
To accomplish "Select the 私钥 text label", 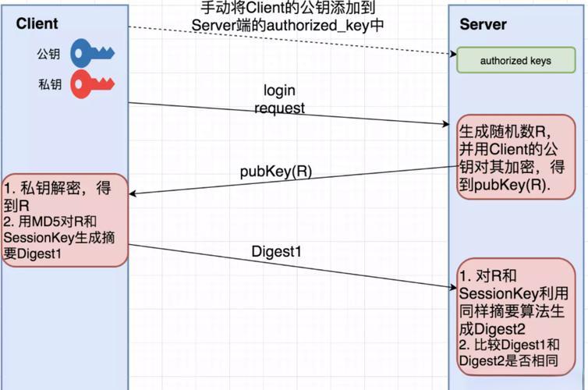I will pos(49,84).
